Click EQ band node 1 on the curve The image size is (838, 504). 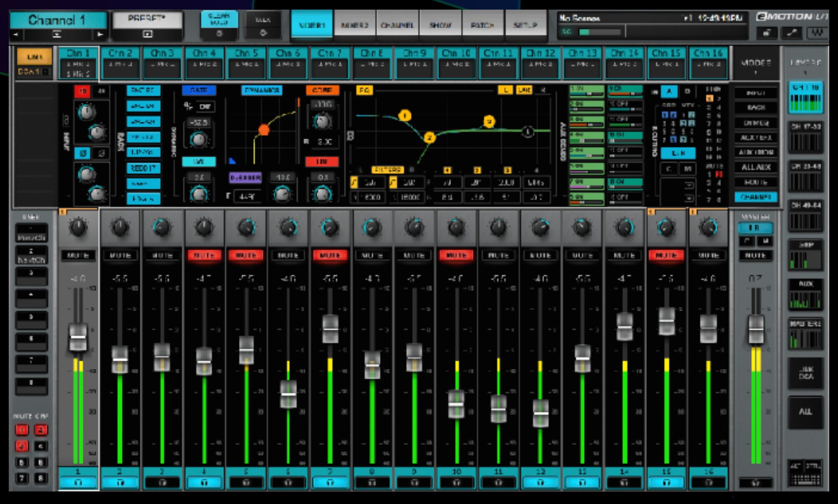(404, 116)
